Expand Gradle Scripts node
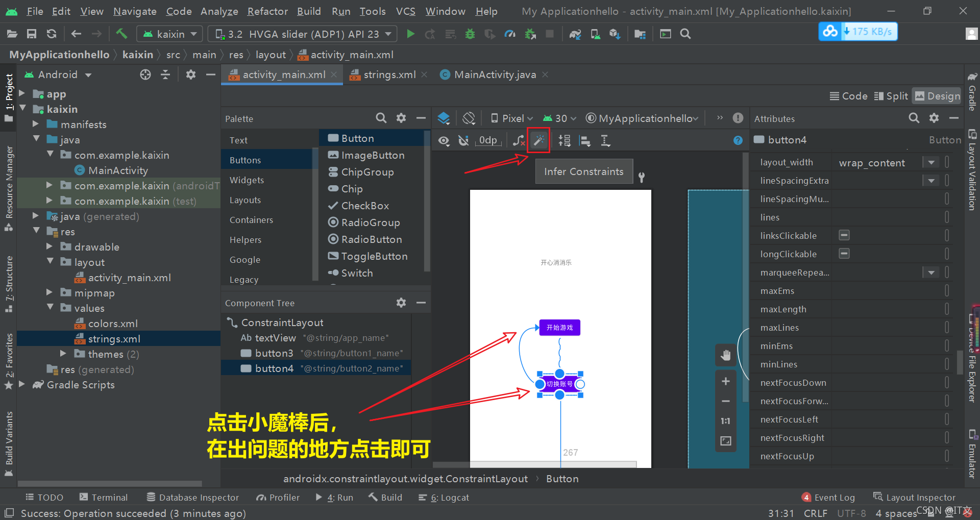 click(22, 384)
